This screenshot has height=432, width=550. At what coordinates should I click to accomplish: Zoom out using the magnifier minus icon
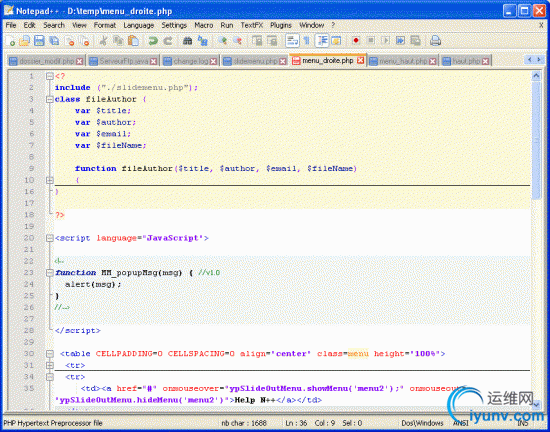pyautogui.click(x=237, y=41)
